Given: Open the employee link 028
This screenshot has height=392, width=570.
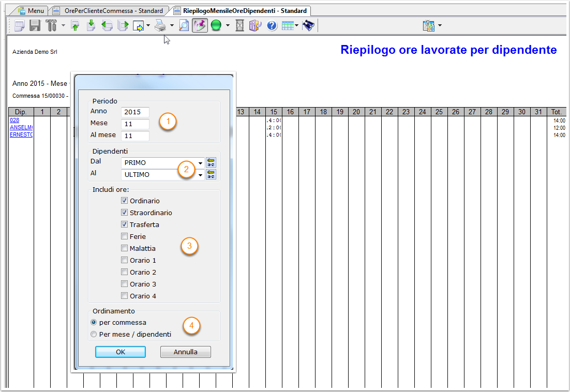Looking at the screenshot, I should pos(14,120).
